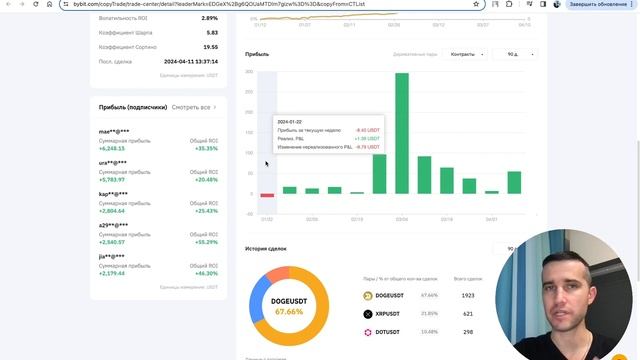Click the presenter webcam overlay

[x=564, y=295]
